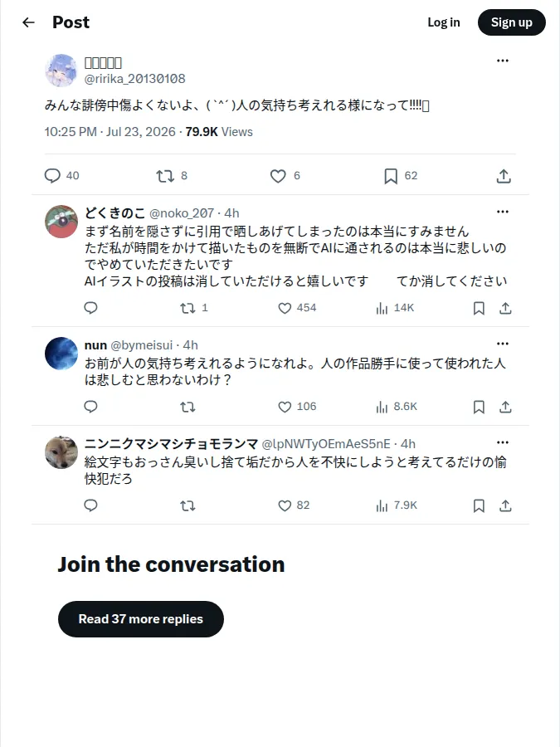Image resolution: width=560 pixels, height=747 pixels.
Task: Open the @noko_207 profile handle
Action: [x=182, y=213]
